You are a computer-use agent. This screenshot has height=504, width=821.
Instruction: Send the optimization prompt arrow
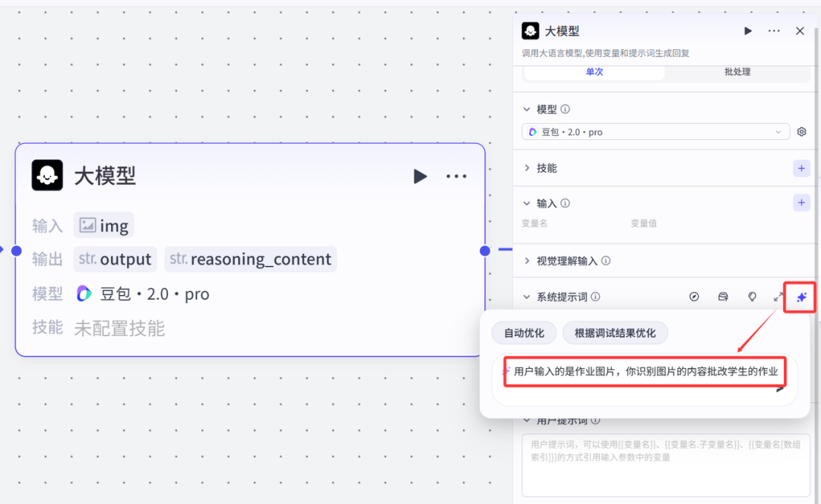780,389
